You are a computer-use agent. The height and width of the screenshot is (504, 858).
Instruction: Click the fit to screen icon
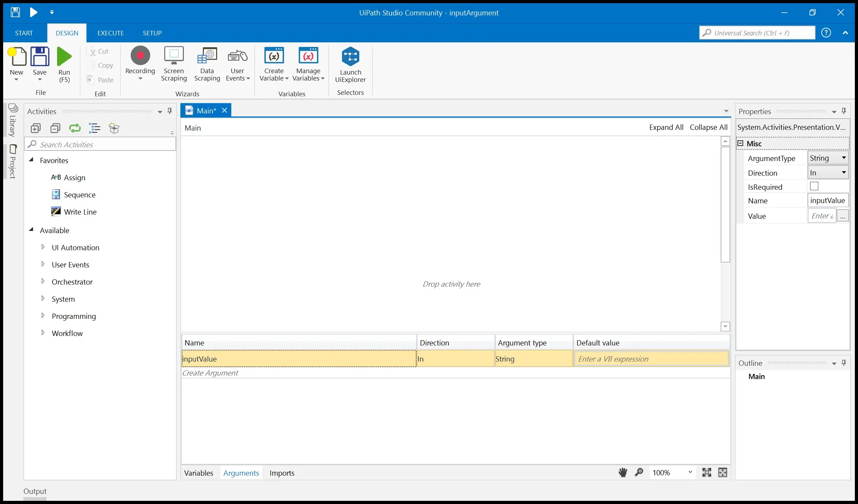pyautogui.click(x=707, y=472)
